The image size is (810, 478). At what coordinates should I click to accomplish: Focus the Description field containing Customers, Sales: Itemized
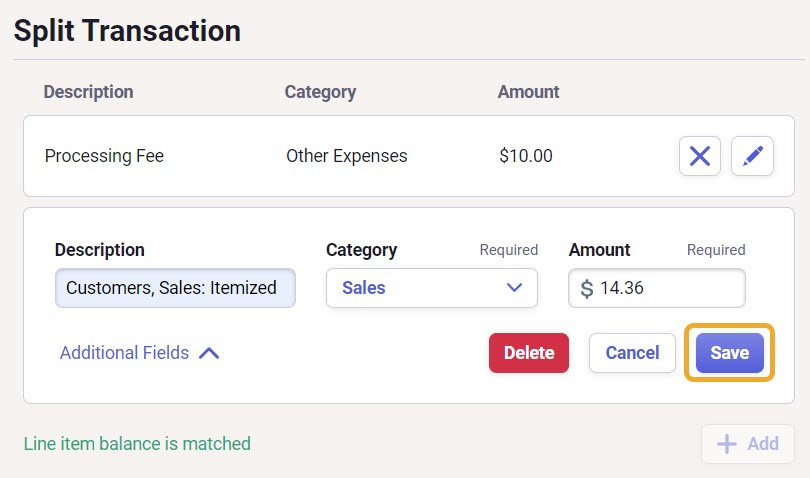175,288
